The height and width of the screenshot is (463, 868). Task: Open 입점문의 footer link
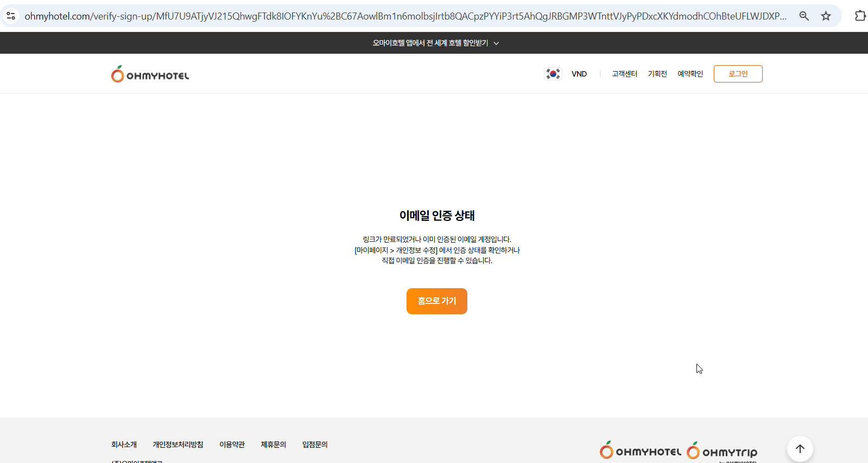(x=315, y=445)
